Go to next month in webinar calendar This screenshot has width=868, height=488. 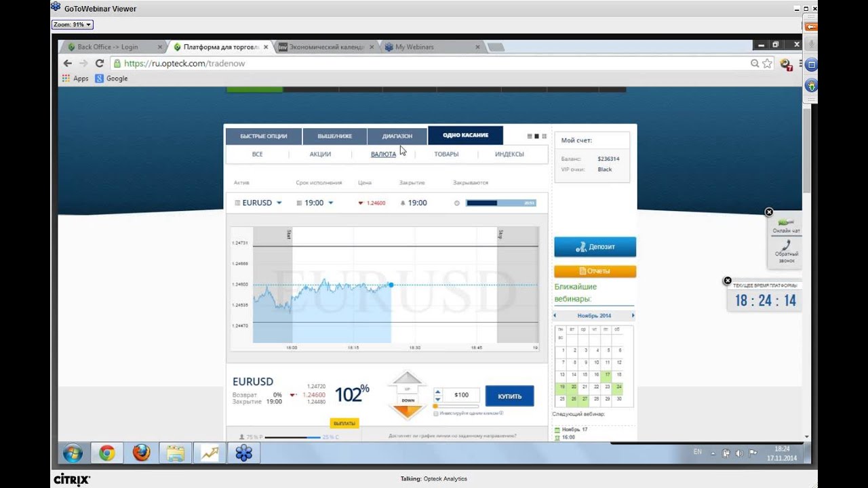(633, 316)
